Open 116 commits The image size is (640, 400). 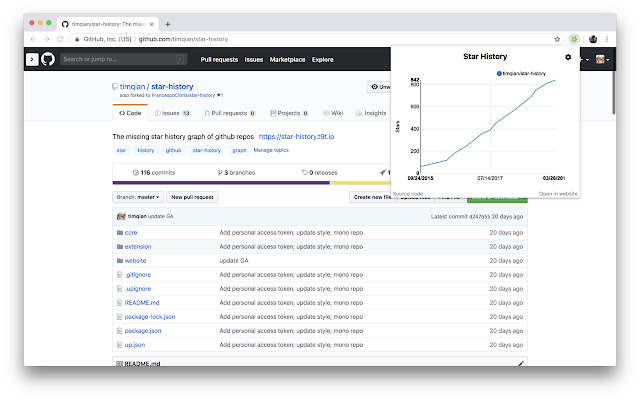(x=154, y=173)
